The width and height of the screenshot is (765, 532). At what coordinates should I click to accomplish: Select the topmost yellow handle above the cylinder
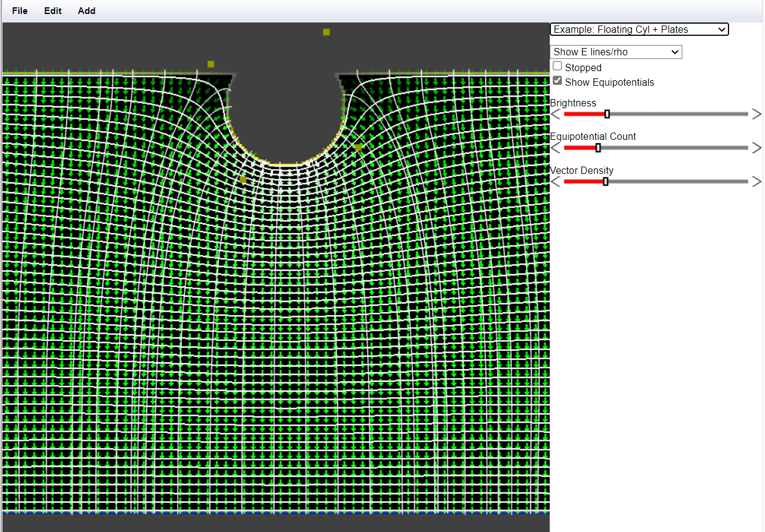(x=327, y=32)
